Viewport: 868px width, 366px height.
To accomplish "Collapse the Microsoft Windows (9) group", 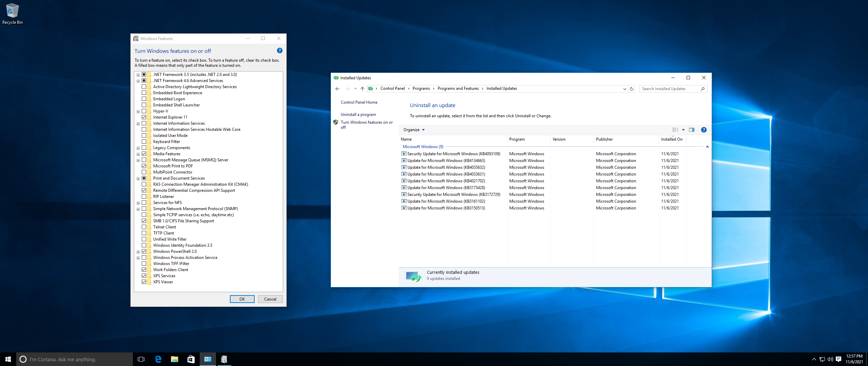I will click(x=707, y=147).
